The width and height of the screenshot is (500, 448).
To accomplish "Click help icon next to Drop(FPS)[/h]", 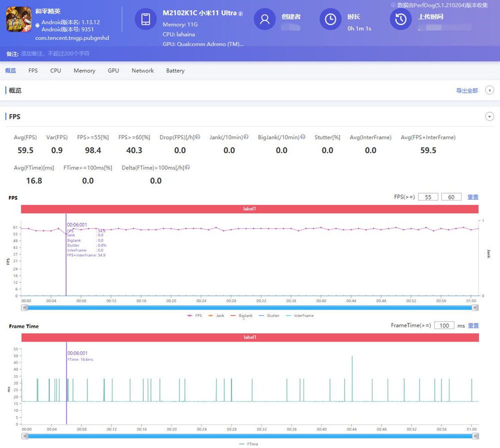I will [x=197, y=137].
